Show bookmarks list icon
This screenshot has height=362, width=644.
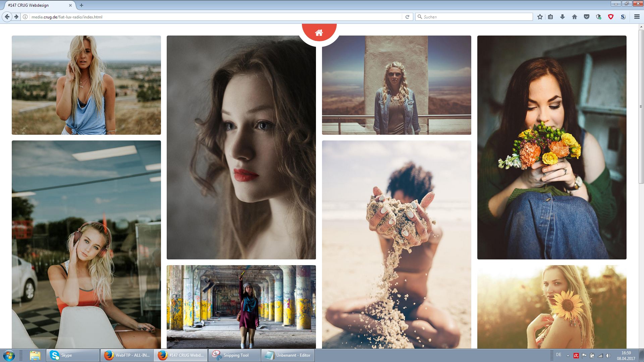550,17
